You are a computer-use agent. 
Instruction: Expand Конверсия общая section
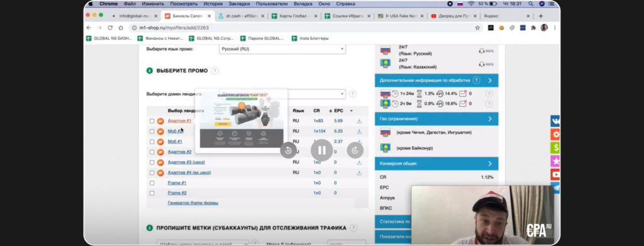436,164
